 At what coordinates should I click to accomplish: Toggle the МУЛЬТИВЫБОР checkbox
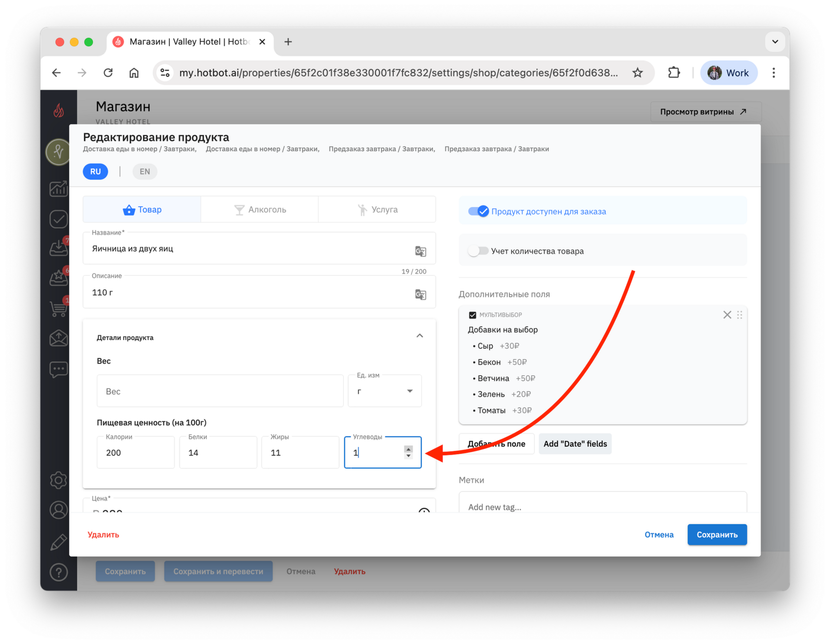pyautogui.click(x=472, y=315)
